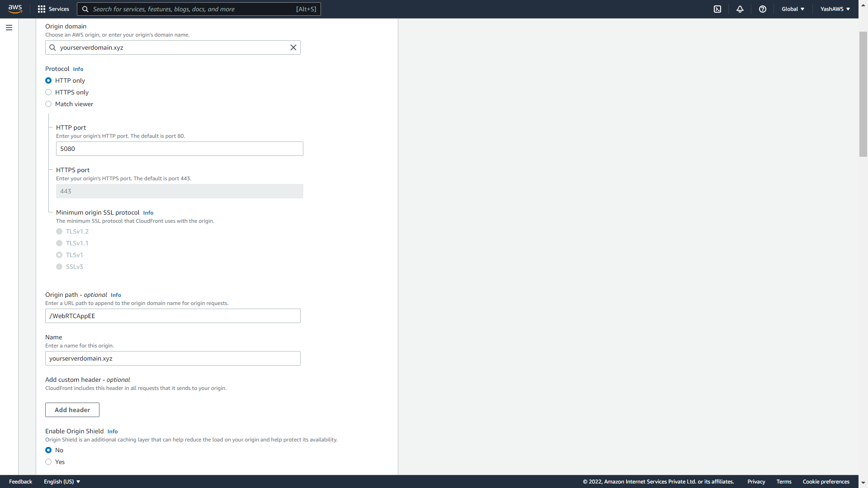Click the help question mark icon

(x=763, y=9)
